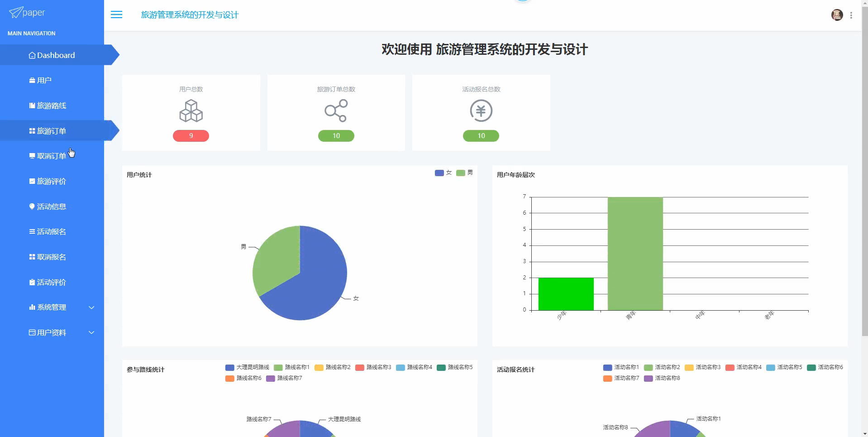Click the bright green 少年 bar

coord(566,294)
